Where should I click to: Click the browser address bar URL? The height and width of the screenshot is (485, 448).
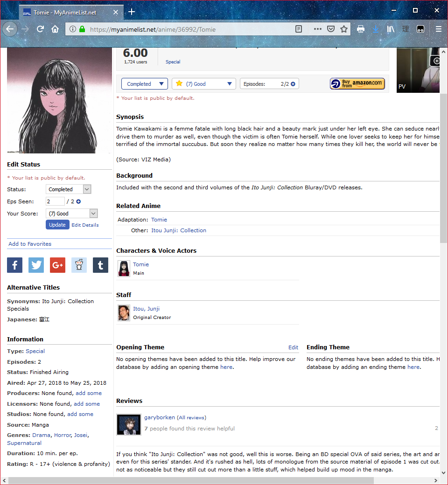coord(153,29)
